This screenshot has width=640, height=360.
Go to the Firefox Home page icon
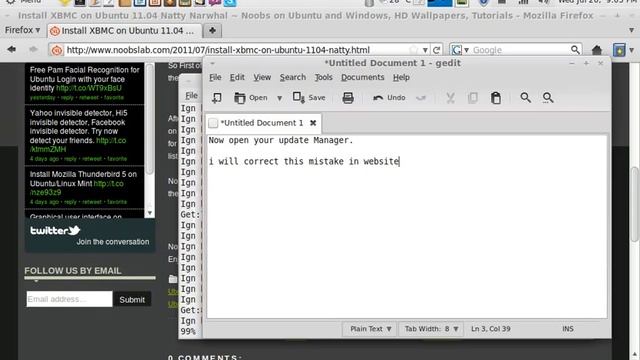[597, 50]
